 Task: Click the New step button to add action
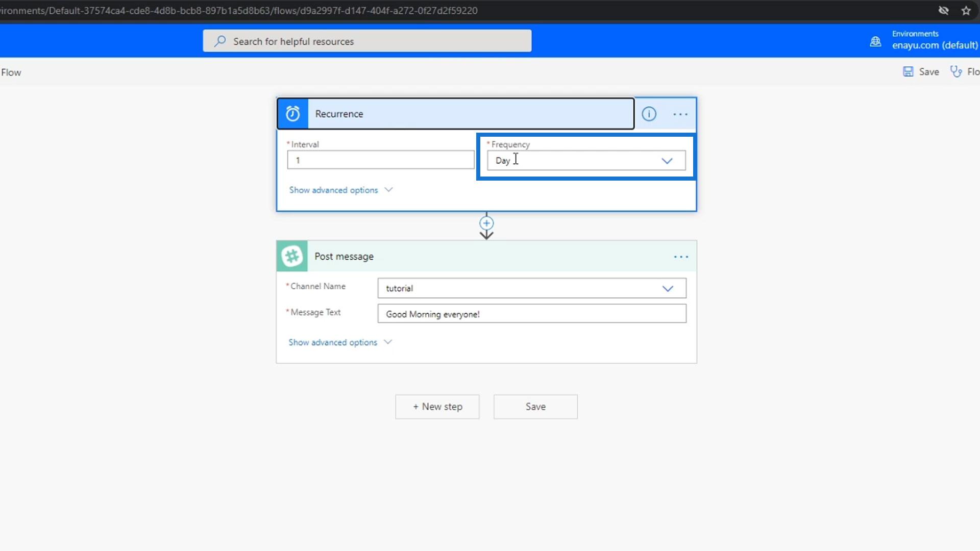[x=437, y=406]
